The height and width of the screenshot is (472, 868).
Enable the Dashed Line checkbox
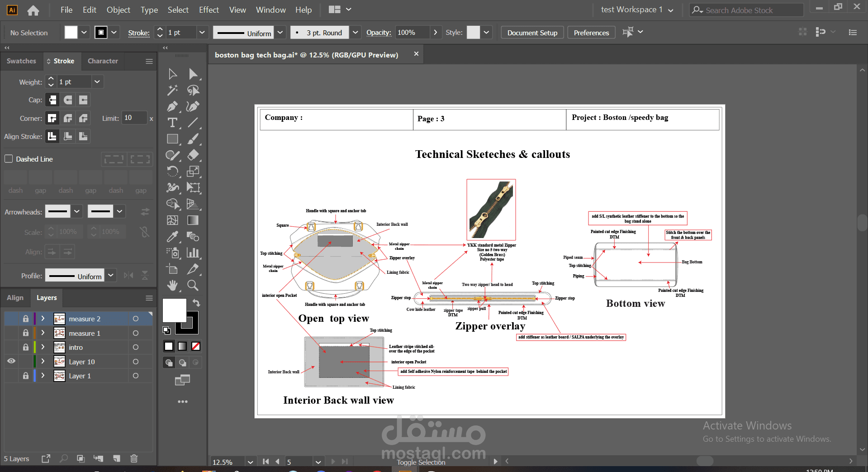9,159
